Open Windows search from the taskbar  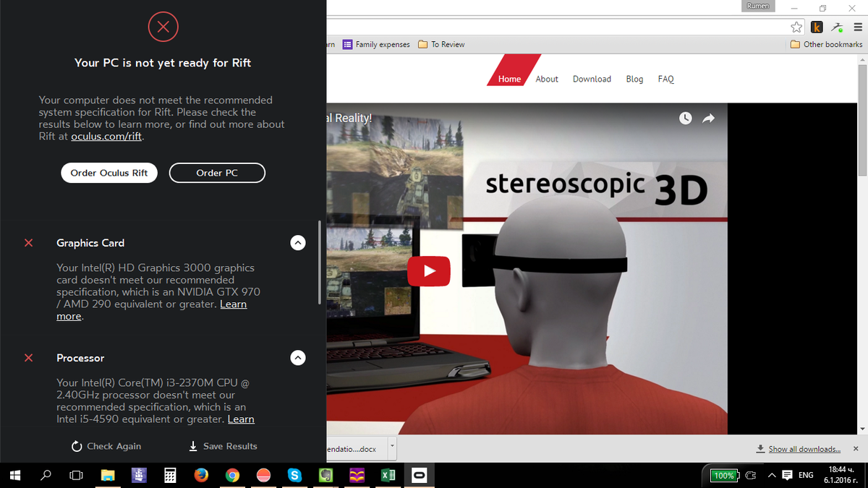46,476
